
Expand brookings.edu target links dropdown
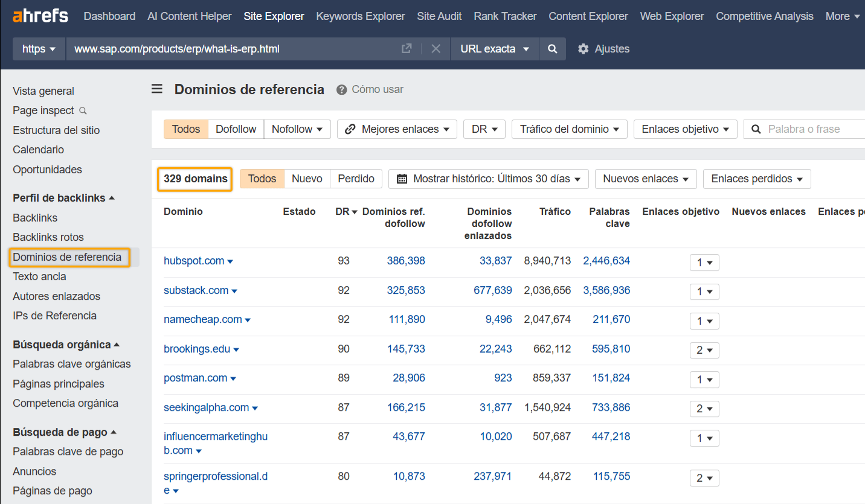pos(704,350)
